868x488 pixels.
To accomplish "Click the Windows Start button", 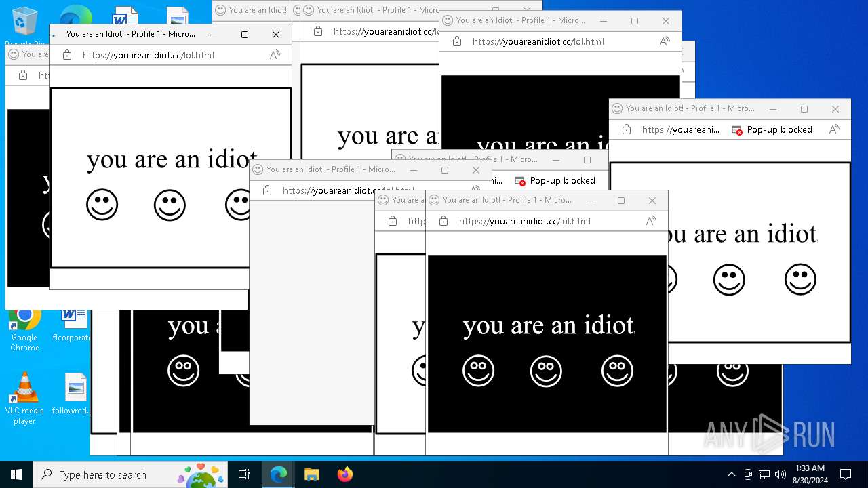I will click(16, 474).
